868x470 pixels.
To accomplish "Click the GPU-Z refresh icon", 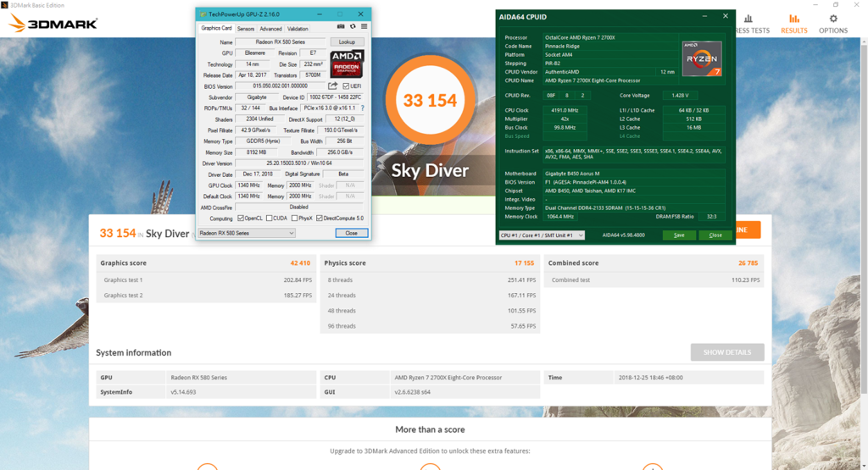I will coord(353,26).
